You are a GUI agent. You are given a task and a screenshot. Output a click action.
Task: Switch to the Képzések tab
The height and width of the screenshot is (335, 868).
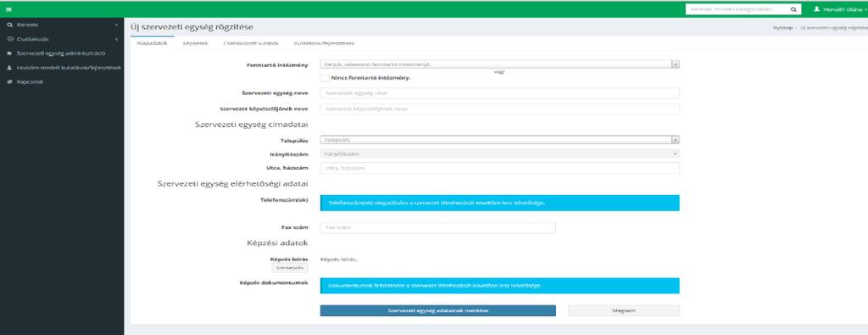click(x=195, y=42)
